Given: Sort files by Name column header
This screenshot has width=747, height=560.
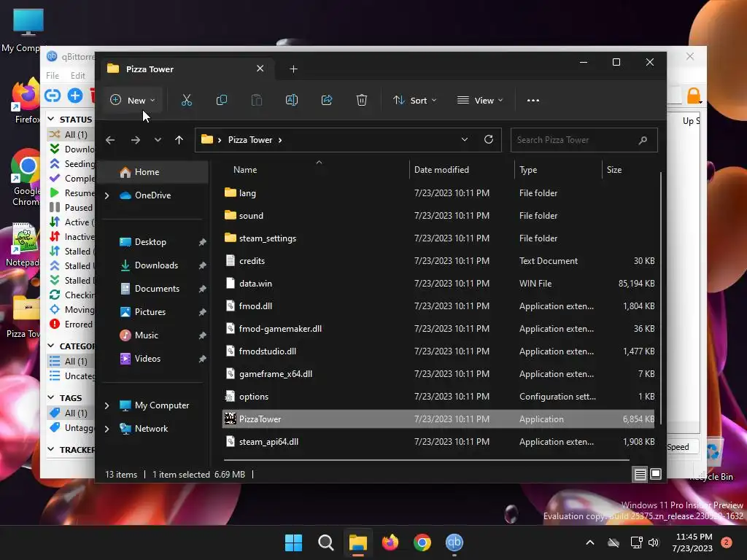Looking at the screenshot, I should 245,170.
